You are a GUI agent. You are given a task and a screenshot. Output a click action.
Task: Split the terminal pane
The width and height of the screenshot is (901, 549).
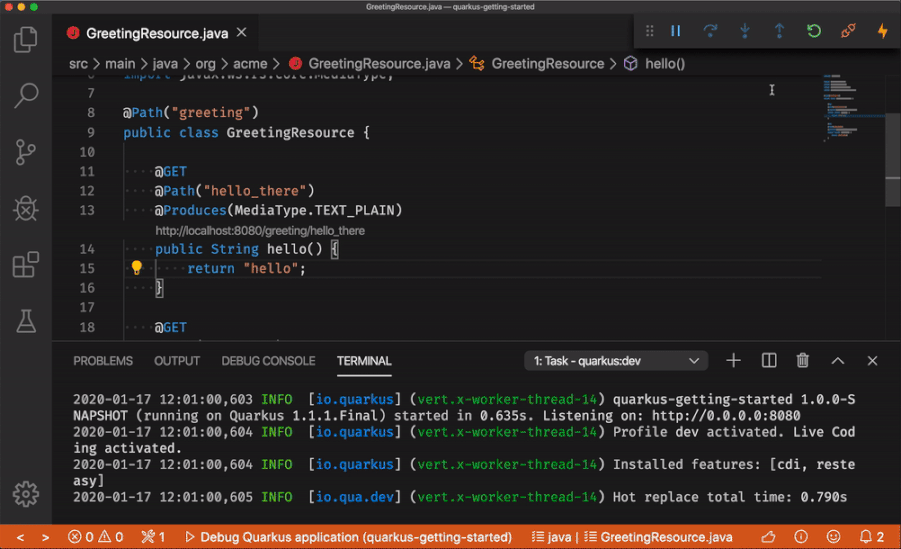pyautogui.click(x=769, y=361)
